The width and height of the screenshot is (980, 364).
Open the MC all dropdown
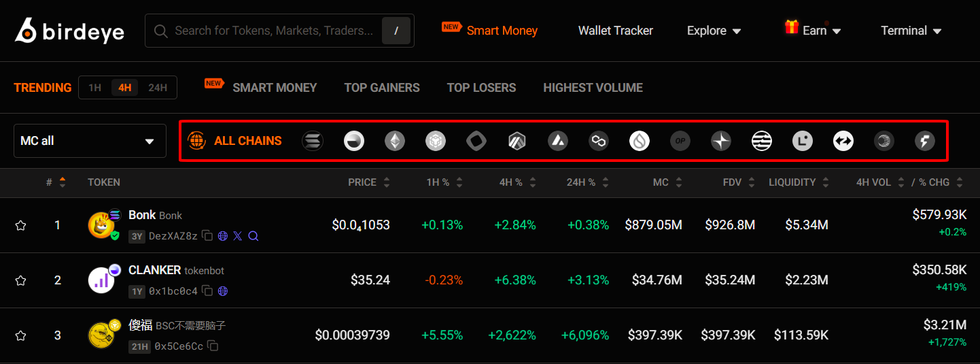coord(90,141)
